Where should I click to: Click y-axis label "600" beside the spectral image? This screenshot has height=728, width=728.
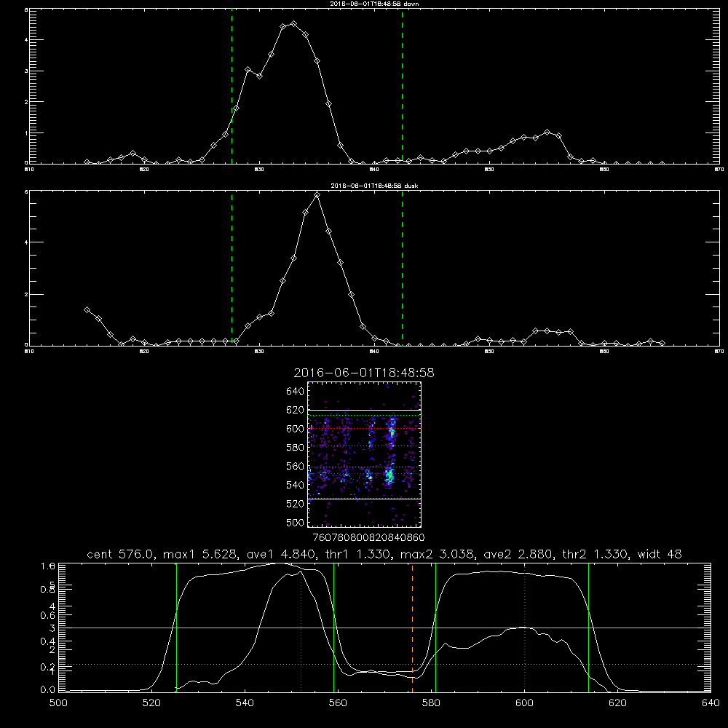296,429
